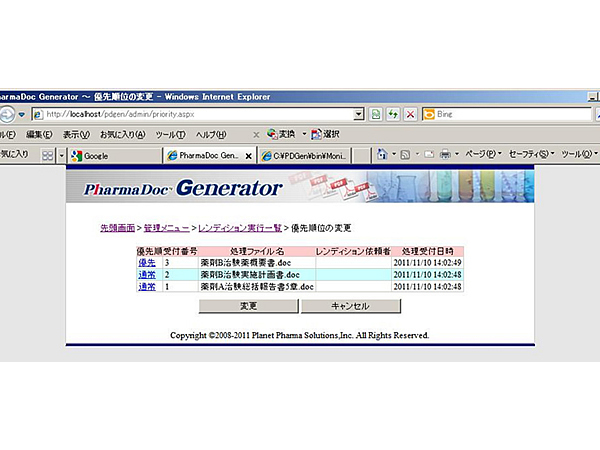Click the red stop loading icon
The image size is (600, 450).
[x=410, y=114]
